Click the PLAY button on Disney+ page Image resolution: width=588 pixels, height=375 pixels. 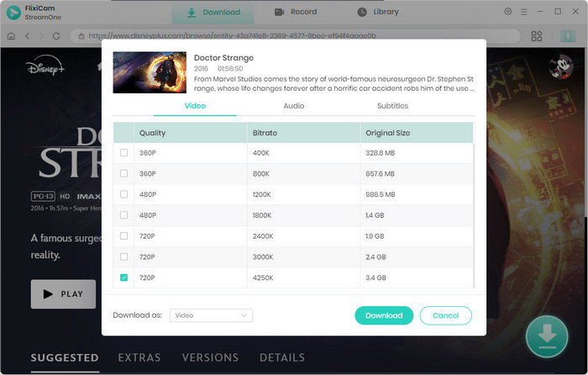click(x=63, y=294)
